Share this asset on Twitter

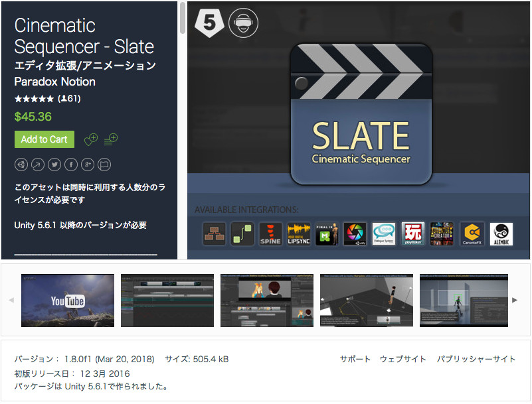[x=54, y=165]
